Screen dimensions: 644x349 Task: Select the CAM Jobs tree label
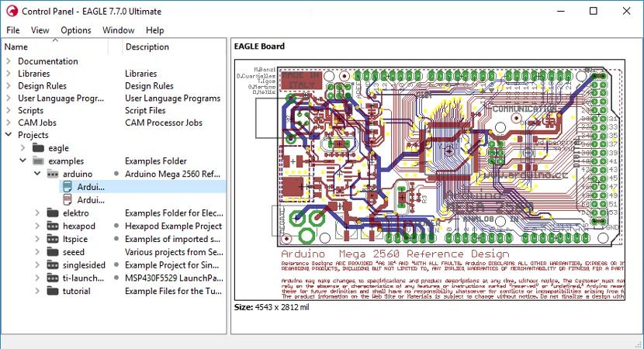[x=37, y=123]
